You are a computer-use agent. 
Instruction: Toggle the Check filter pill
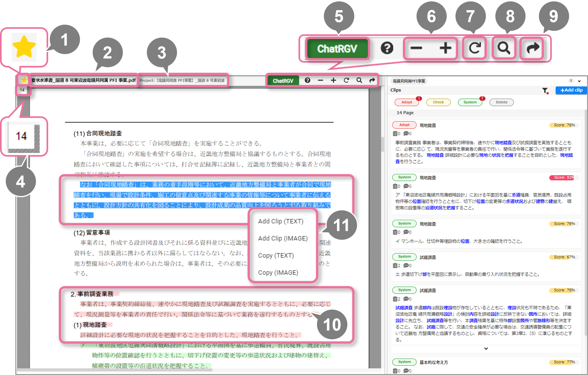click(438, 102)
